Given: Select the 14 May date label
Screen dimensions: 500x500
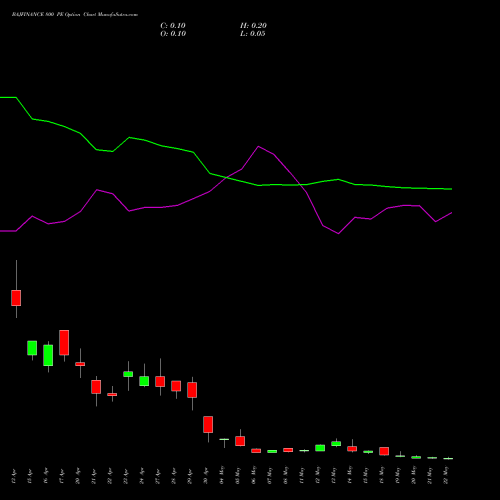Looking at the screenshot, I should coord(350,476).
